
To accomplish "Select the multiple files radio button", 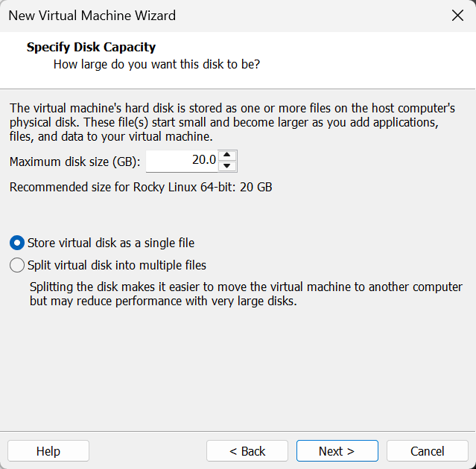I will coord(17,265).
